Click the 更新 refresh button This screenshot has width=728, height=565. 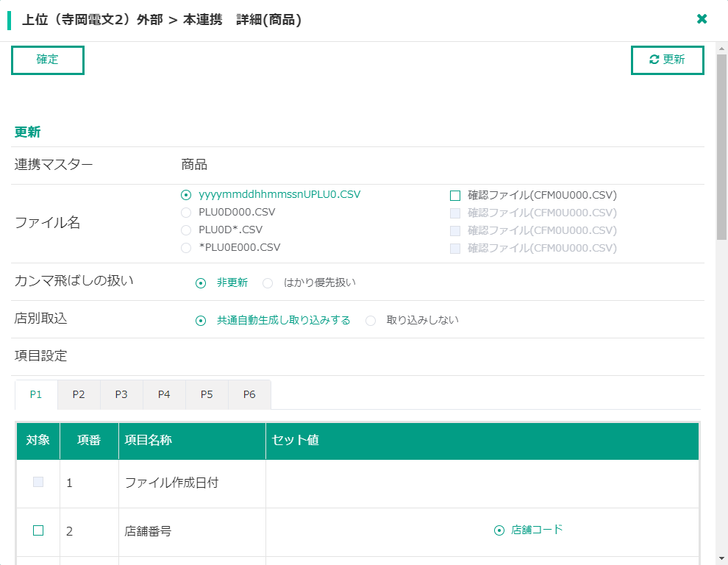pos(667,60)
